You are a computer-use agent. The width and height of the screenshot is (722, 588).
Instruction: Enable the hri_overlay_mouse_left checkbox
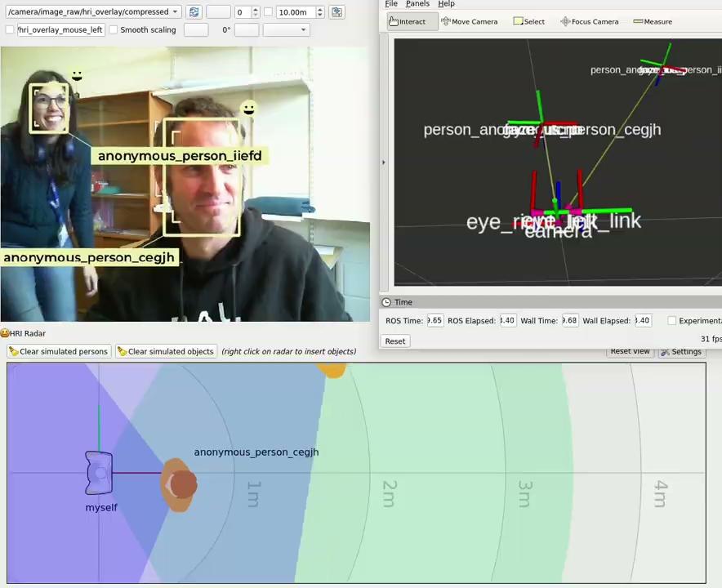click(x=10, y=30)
